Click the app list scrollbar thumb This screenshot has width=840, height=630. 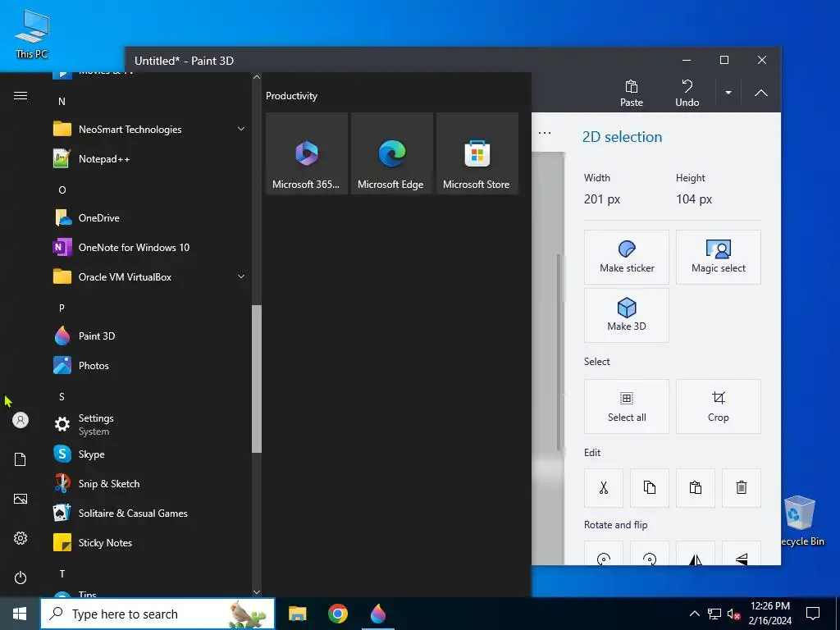pos(257,379)
